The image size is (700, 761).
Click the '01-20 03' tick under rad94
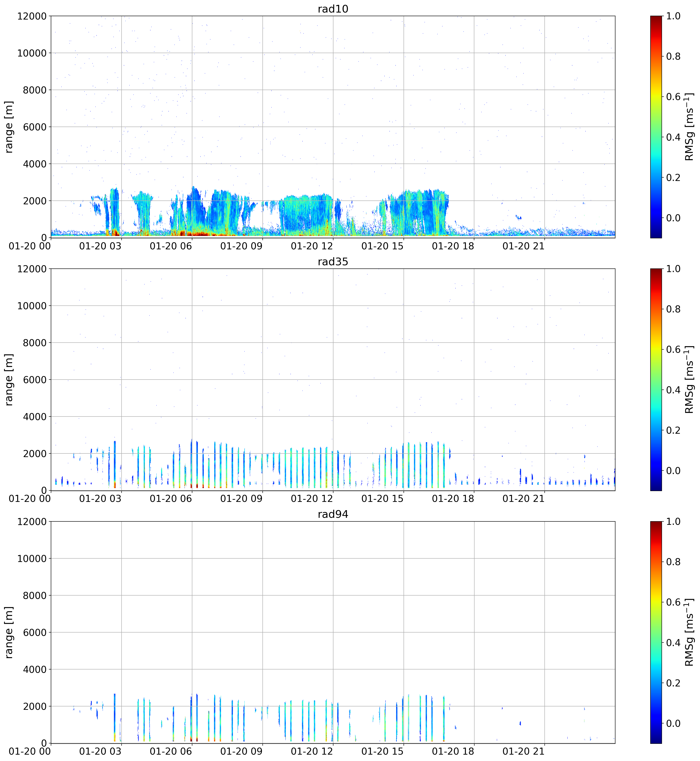click(100, 751)
